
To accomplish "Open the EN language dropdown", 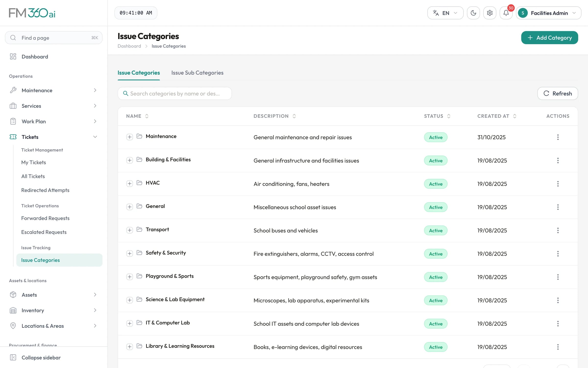I will coord(445,13).
